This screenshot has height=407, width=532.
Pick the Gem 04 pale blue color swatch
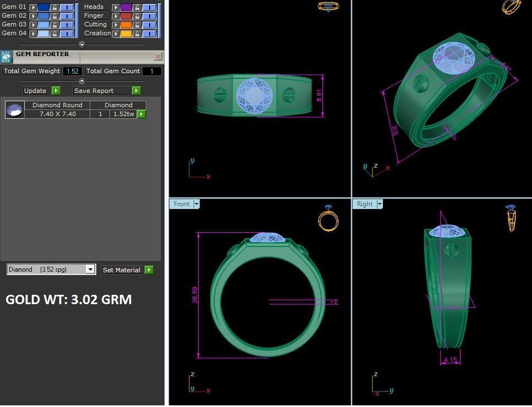(x=44, y=34)
